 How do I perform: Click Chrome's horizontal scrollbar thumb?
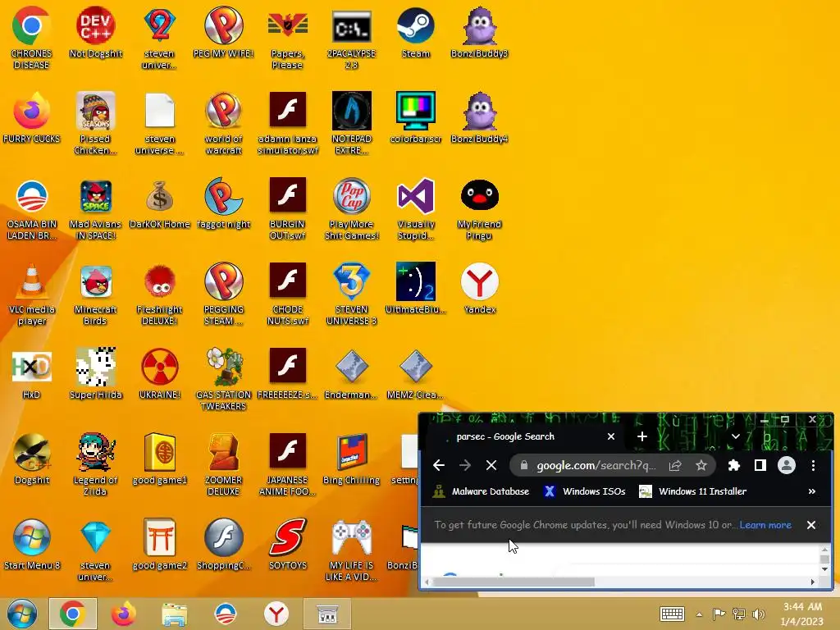[514, 582]
